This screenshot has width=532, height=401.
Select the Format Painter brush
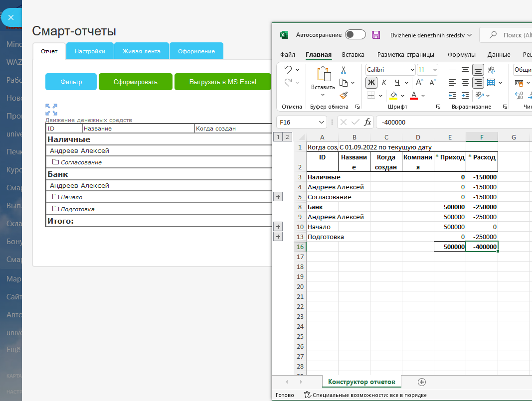(344, 95)
